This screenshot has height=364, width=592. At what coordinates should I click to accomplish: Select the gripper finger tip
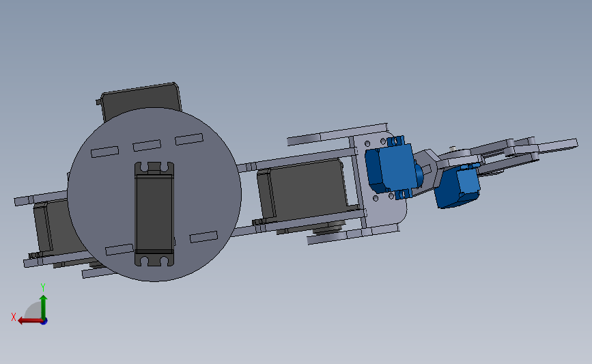[x=557, y=147]
